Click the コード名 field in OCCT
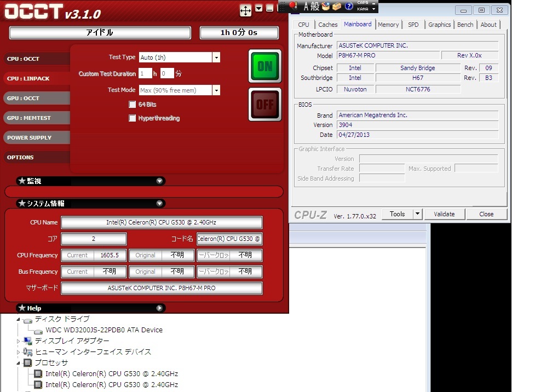This screenshot has height=392, width=552. (x=229, y=239)
